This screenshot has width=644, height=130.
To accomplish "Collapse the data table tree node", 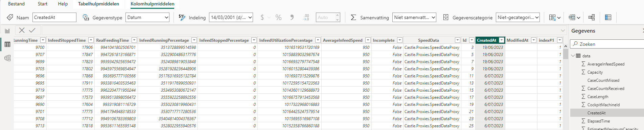I will [573, 56].
